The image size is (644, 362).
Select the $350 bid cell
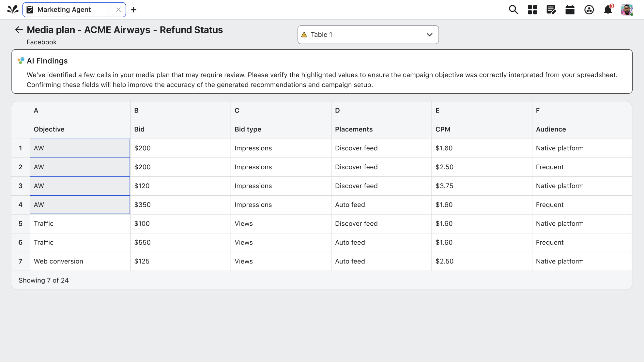(180, 205)
